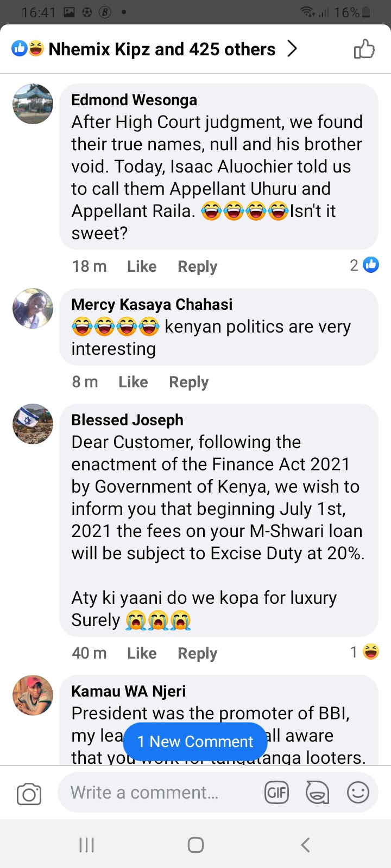Tap the Android back navigation icon

click(x=306, y=845)
